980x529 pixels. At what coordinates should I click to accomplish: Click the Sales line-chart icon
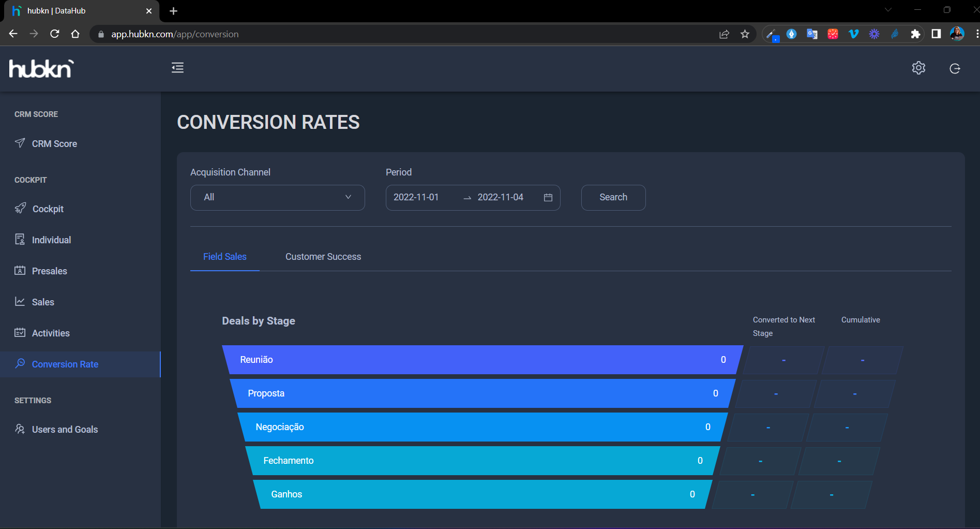[20, 301]
